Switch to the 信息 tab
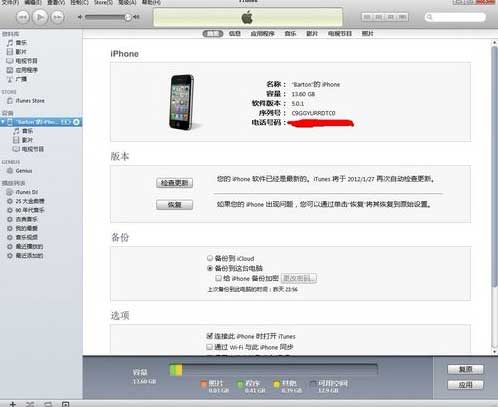This screenshot has height=407, width=498. click(x=235, y=33)
